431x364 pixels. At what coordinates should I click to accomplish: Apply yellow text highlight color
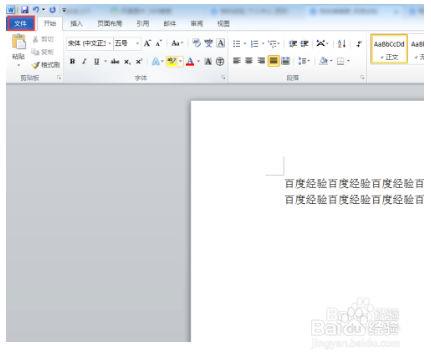click(172, 61)
